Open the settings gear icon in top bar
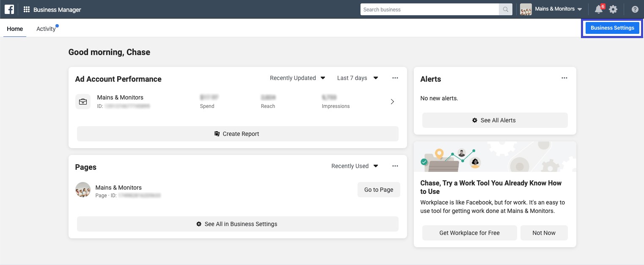This screenshot has height=265, width=644. 613,9
